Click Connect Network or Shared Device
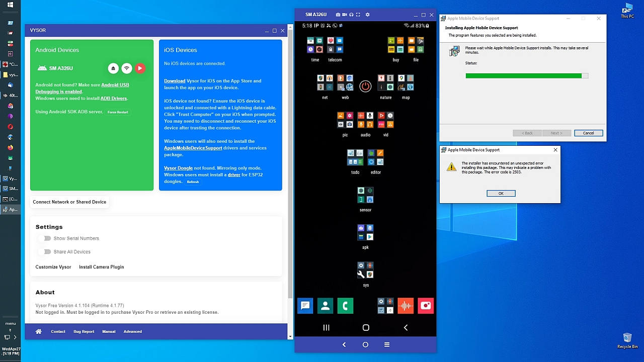This screenshot has width=644, height=362. pyautogui.click(x=69, y=202)
